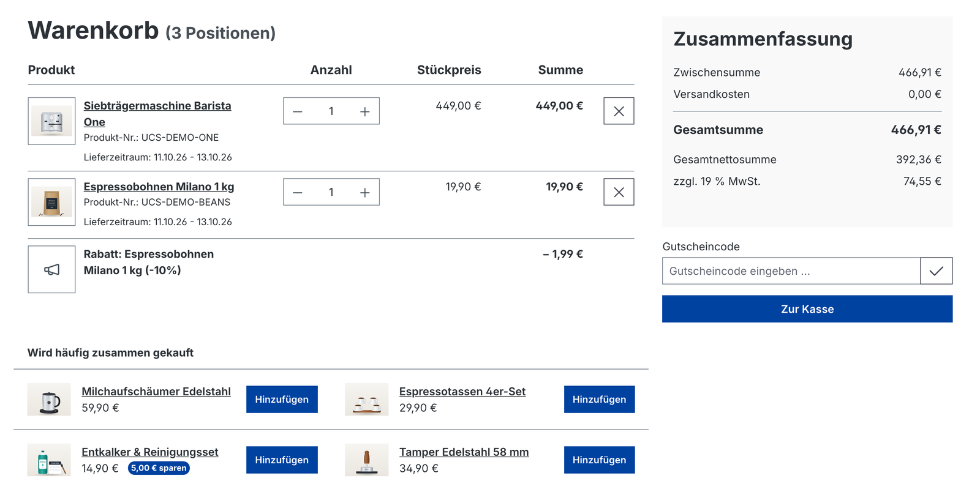980x481 pixels.
Task: Remove Siebträgermaschine Barista One from cart
Action: pos(619,111)
